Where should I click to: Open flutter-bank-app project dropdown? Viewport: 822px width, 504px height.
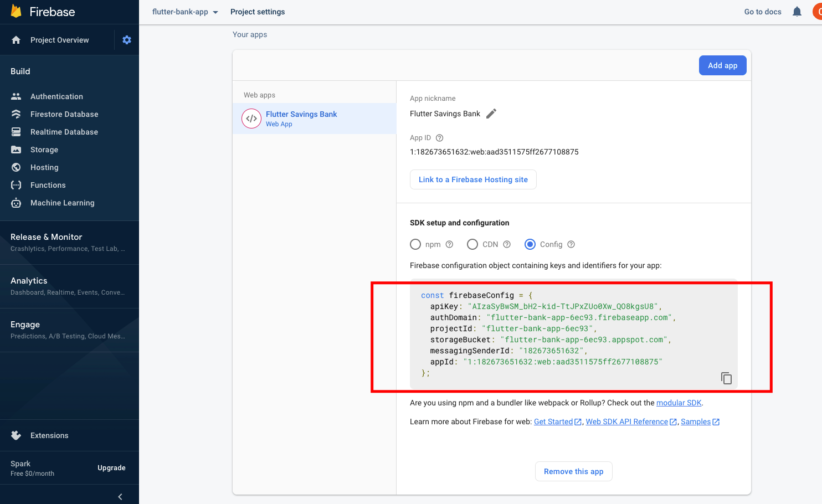(x=186, y=12)
